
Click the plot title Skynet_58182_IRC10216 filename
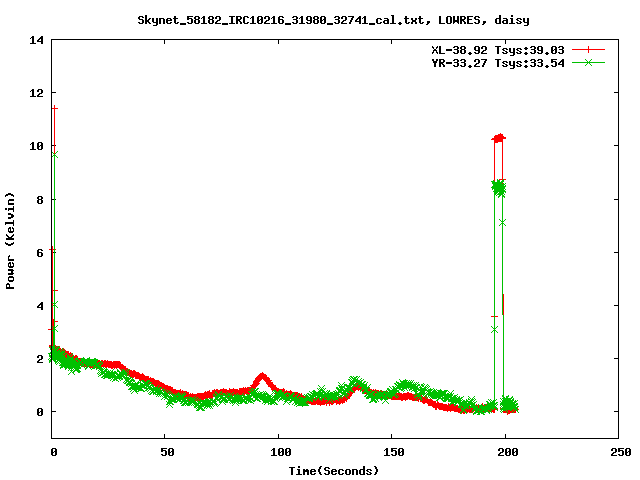click(280, 20)
